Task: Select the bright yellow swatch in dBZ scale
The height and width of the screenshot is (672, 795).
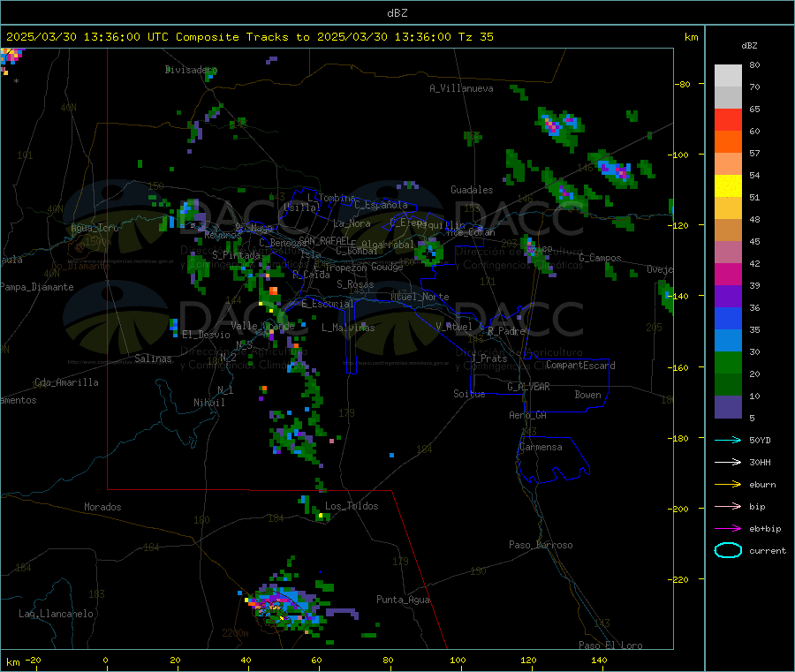Action: (728, 186)
